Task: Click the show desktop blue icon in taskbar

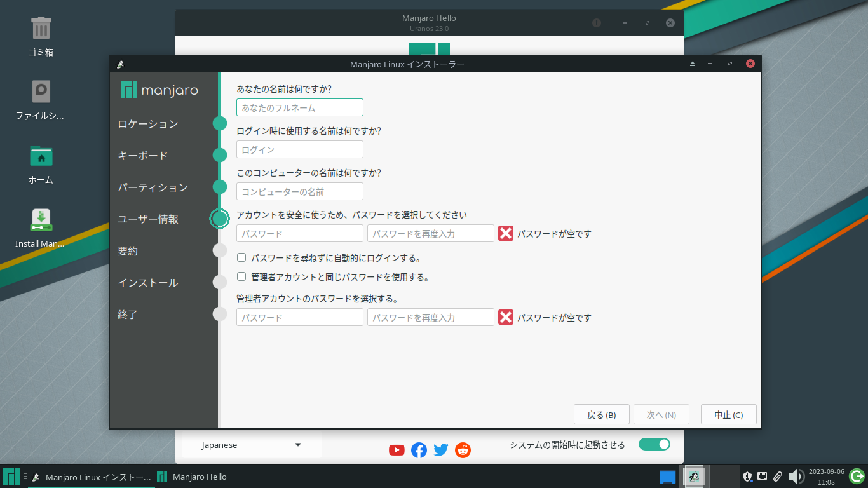Action: point(667,477)
